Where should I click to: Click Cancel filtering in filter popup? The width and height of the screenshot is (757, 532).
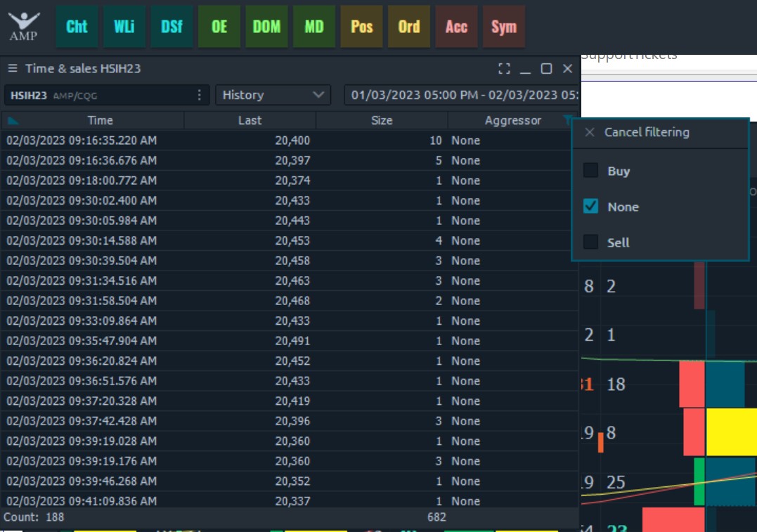(x=647, y=132)
